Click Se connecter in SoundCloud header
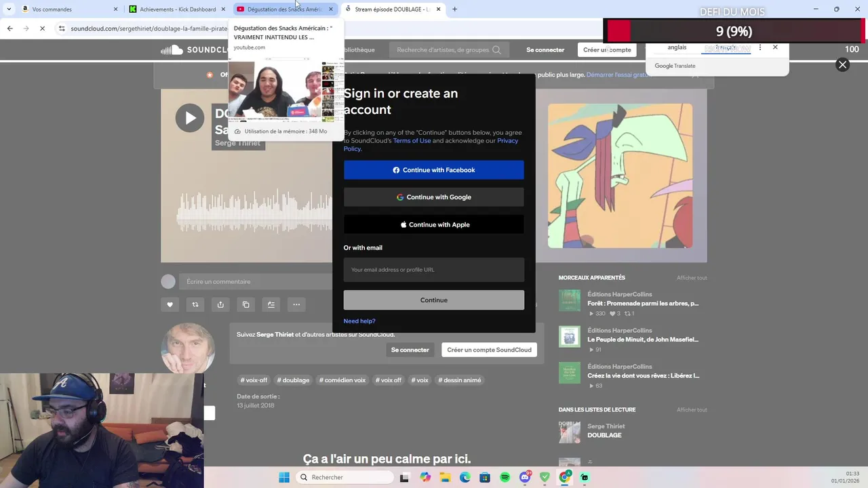 [545, 49]
